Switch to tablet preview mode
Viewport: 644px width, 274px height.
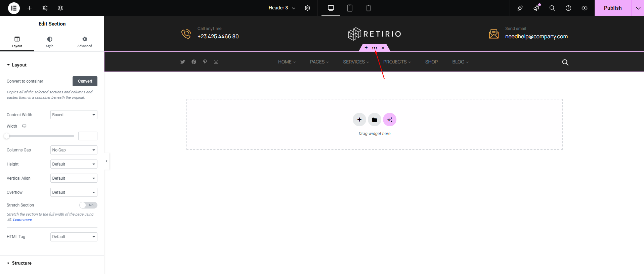point(349,8)
